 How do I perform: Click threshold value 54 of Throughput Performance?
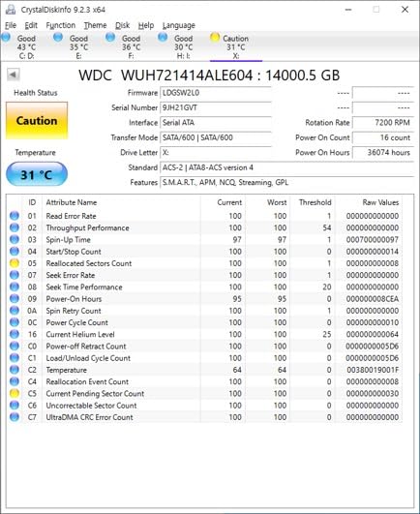click(327, 227)
